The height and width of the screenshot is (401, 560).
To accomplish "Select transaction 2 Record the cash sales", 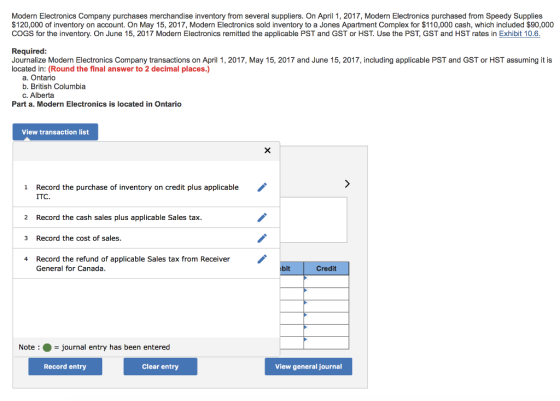I will click(x=119, y=217).
